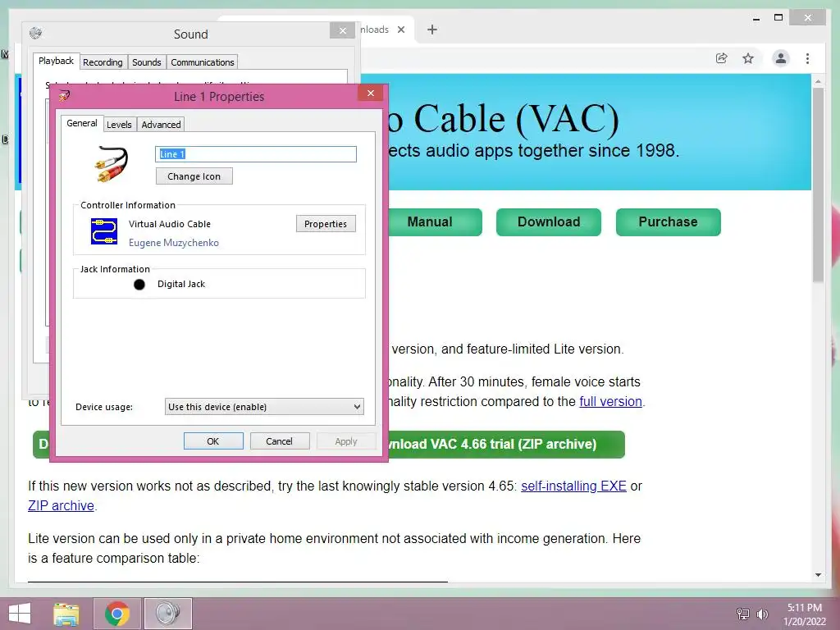This screenshot has height=630, width=840.
Task: Switch to the Advanced tab
Action: 161,125
